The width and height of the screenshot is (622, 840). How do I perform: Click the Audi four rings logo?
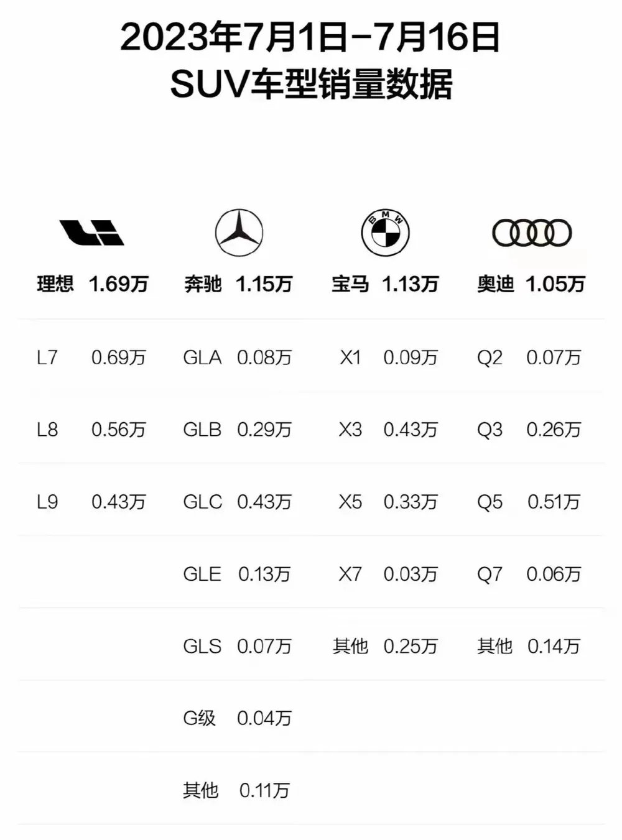pyautogui.click(x=532, y=233)
